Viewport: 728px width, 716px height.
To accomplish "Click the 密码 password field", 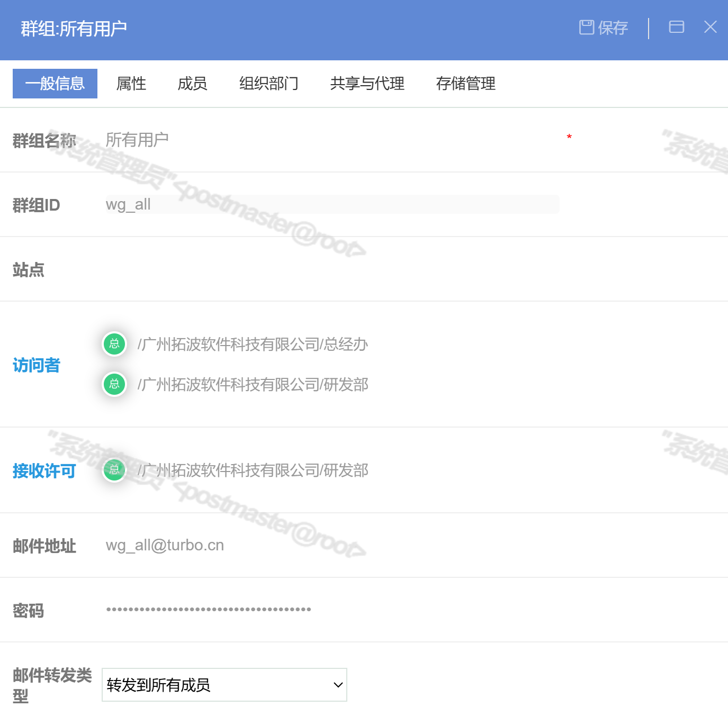I will click(x=332, y=610).
